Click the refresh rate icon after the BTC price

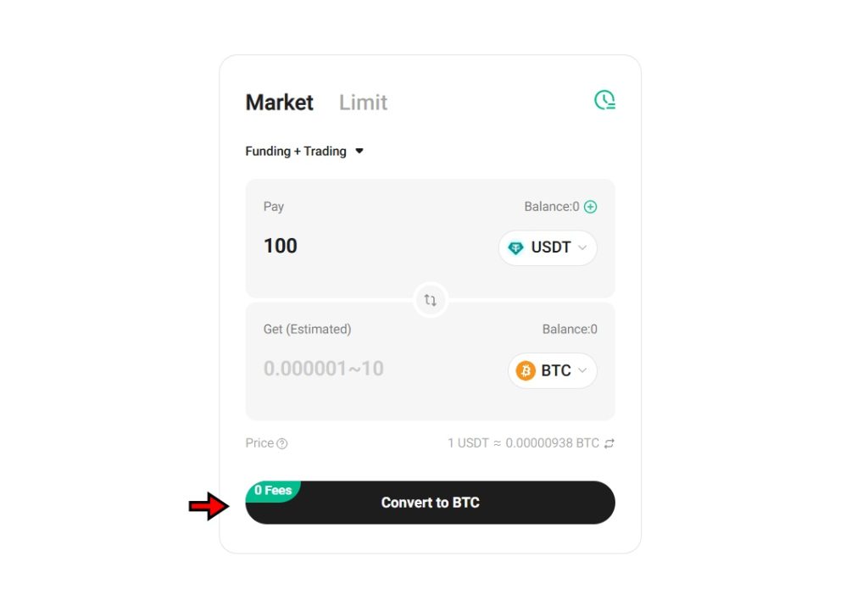tap(609, 442)
